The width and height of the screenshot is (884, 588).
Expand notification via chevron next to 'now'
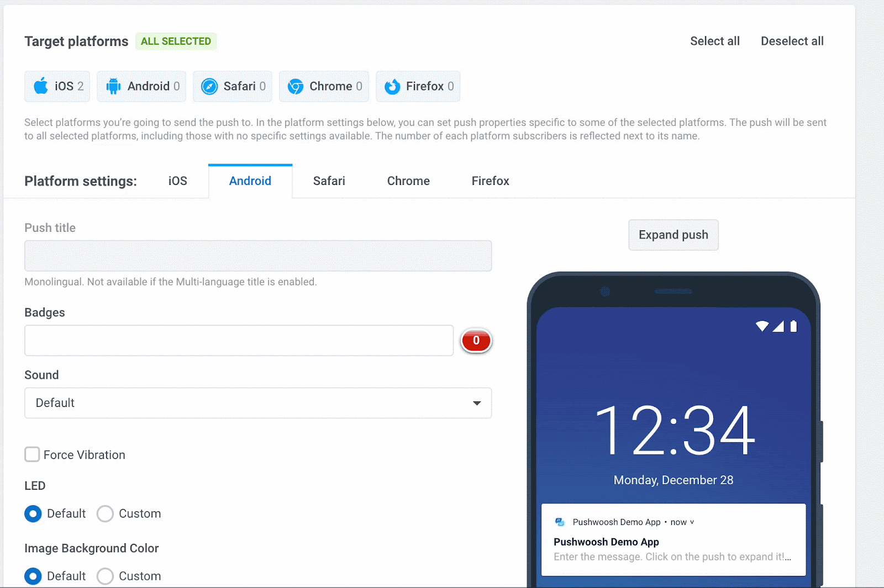tap(692, 522)
